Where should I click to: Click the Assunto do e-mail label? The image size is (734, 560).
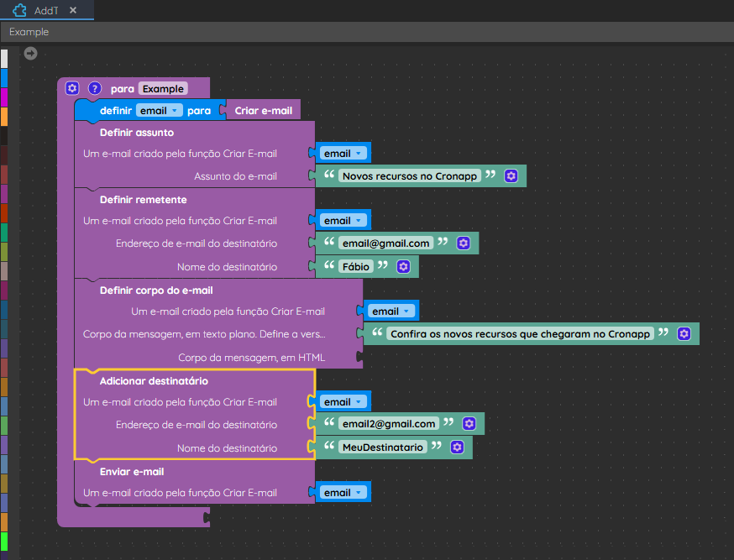pyautogui.click(x=235, y=176)
